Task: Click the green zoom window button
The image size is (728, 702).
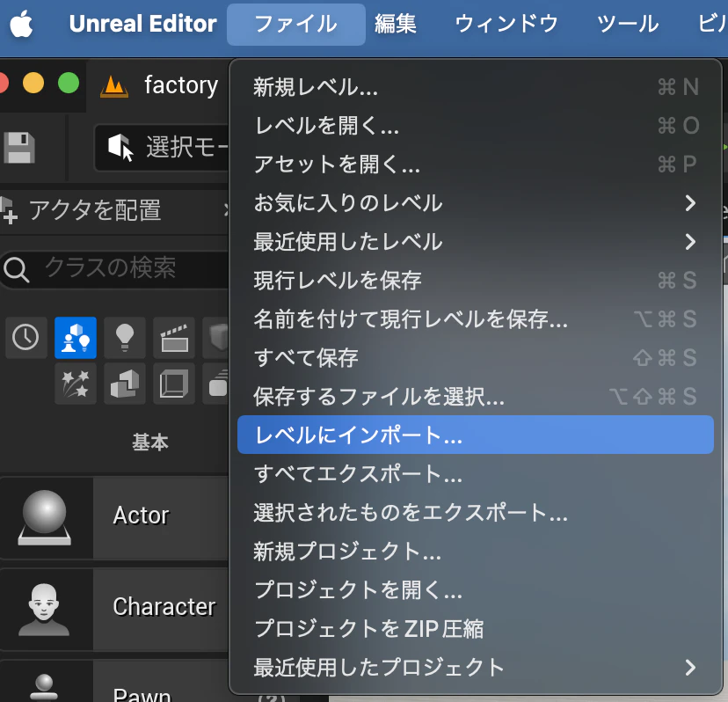Action: coord(69,84)
